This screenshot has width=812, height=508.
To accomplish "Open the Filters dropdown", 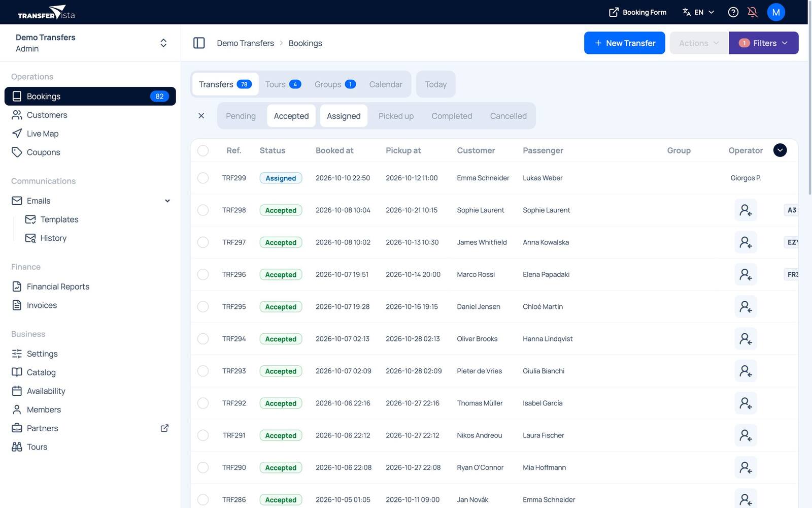I will click(764, 43).
